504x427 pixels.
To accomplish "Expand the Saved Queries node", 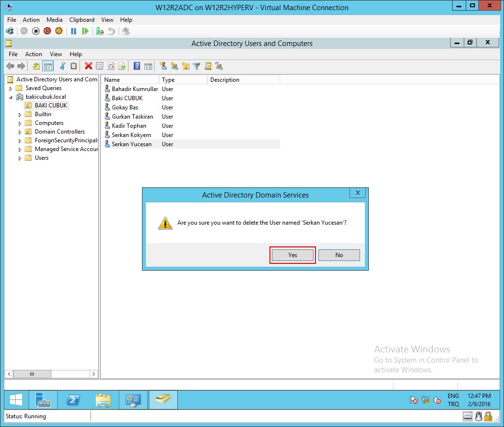I will click(x=11, y=88).
